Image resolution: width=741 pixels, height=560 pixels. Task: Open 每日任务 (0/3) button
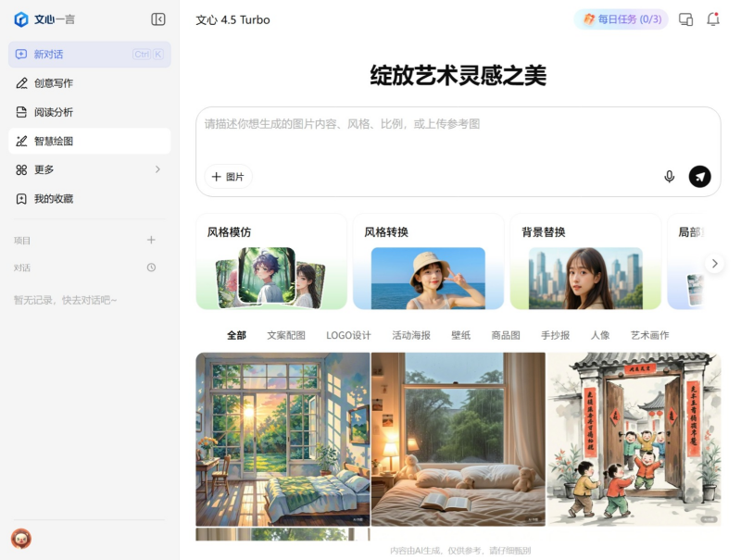point(621,19)
